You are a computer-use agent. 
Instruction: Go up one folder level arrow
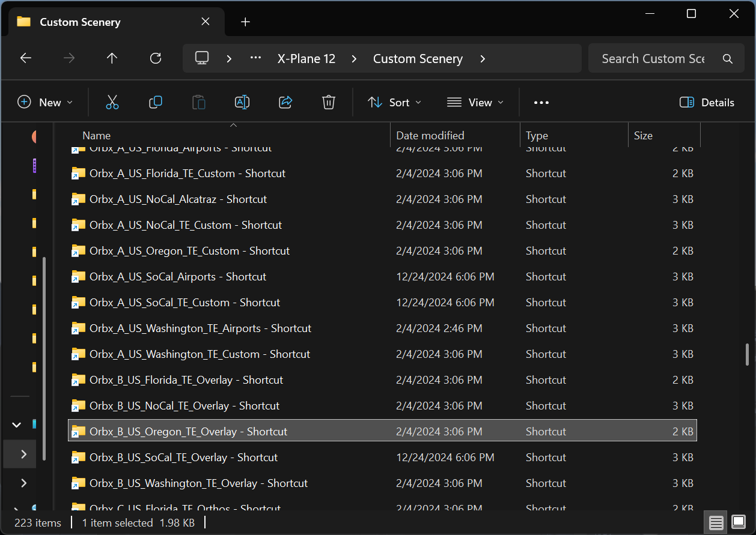click(112, 58)
